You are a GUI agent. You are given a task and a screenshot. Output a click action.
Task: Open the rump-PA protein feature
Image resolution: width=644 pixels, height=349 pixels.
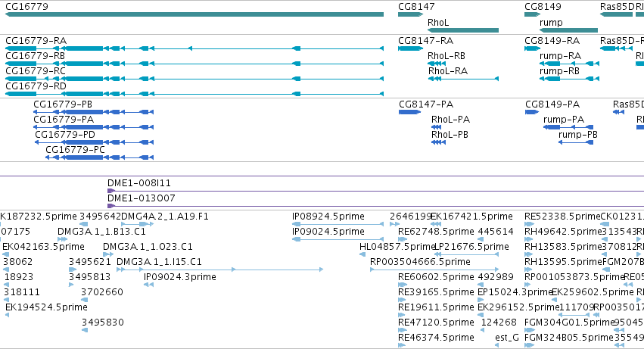coord(568,127)
